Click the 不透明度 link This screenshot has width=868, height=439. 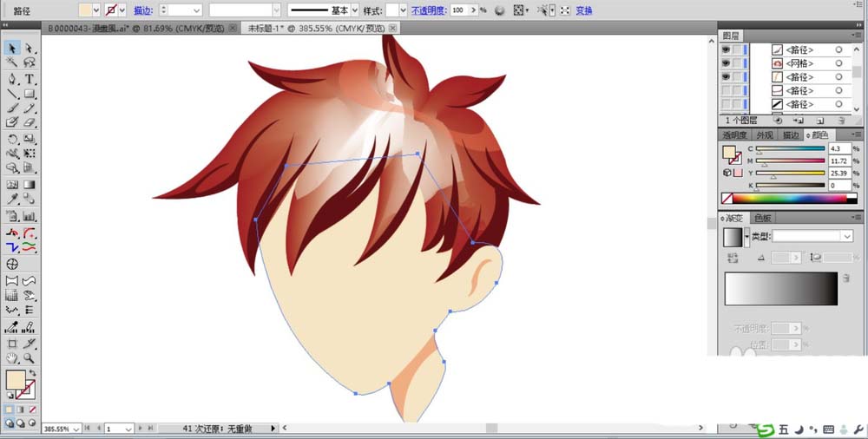[429, 10]
